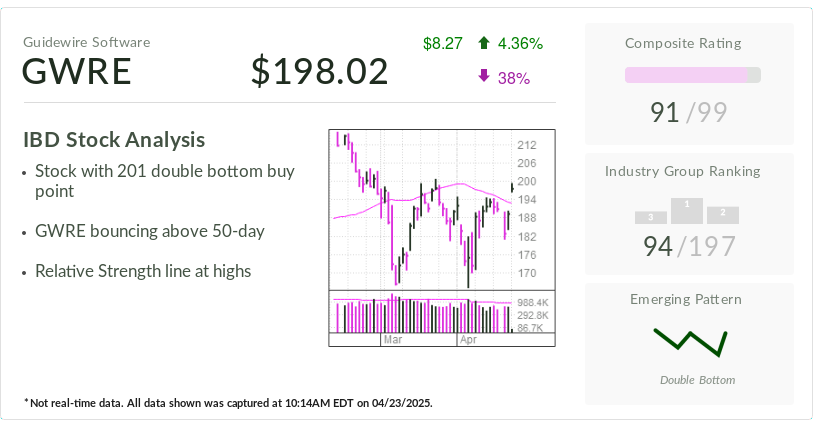The image size is (816, 430).
Task: Click the green up arrow icon
Action: tap(484, 44)
